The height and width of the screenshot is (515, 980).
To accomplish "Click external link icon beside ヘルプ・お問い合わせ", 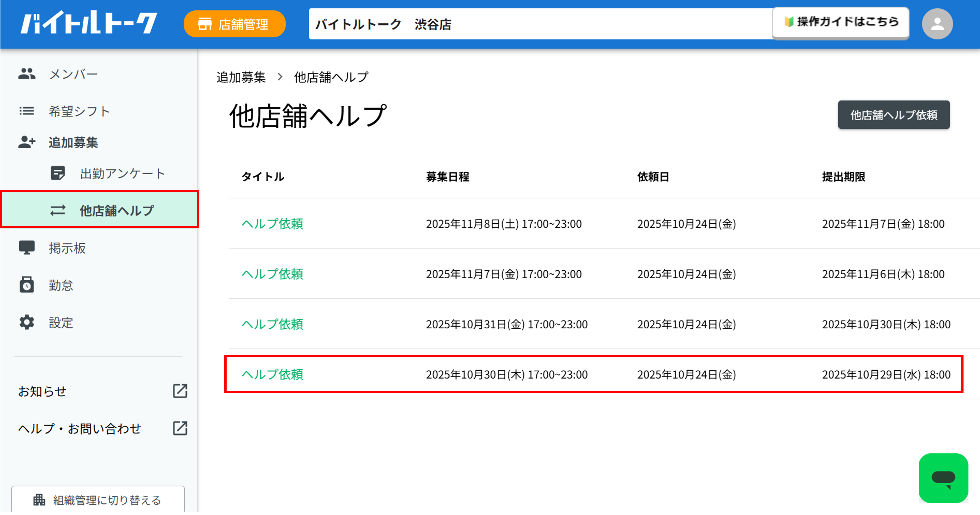I will pyautogui.click(x=180, y=428).
